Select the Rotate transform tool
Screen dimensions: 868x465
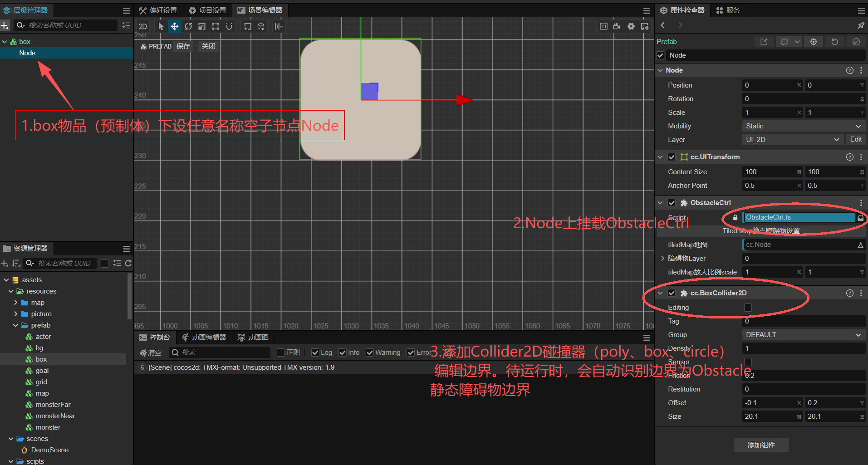tap(188, 26)
